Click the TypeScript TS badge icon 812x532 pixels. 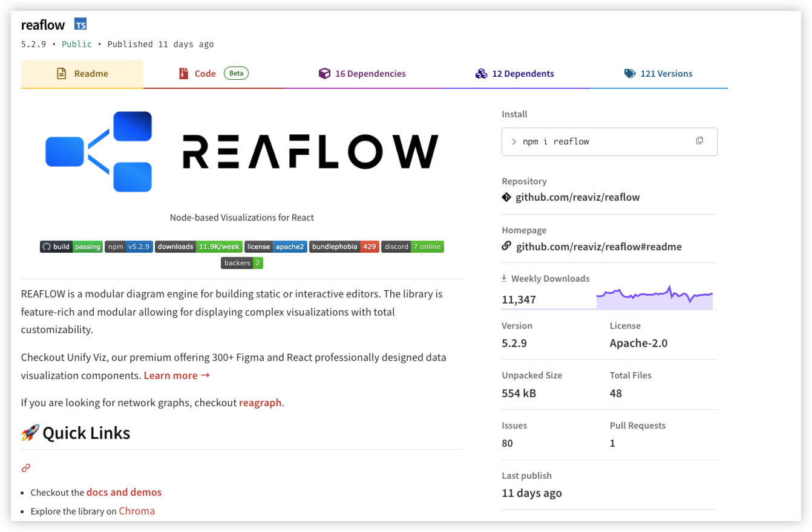(x=80, y=24)
